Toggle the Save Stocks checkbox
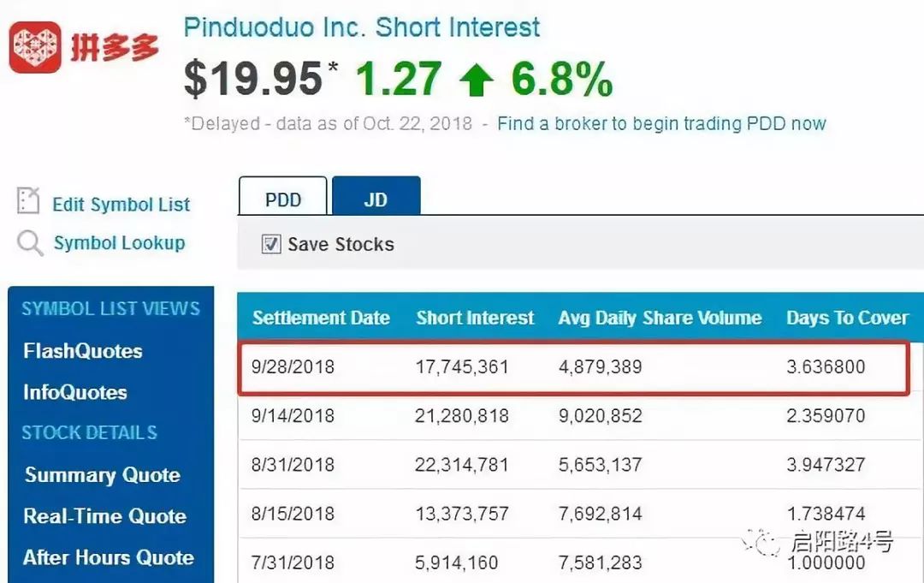Image resolution: width=924 pixels, height=583 pixels. click(271, 244)
